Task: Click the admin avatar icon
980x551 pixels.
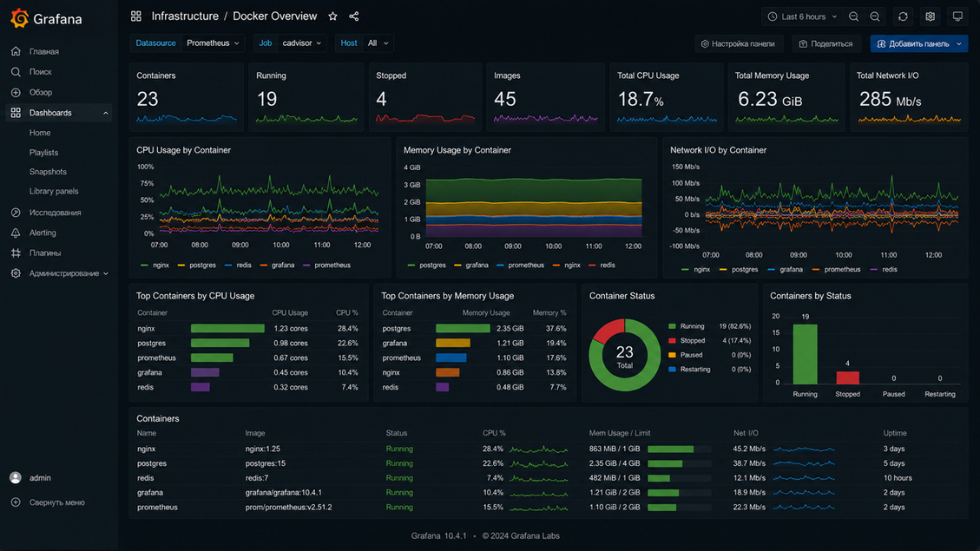Action: (16, 478)
